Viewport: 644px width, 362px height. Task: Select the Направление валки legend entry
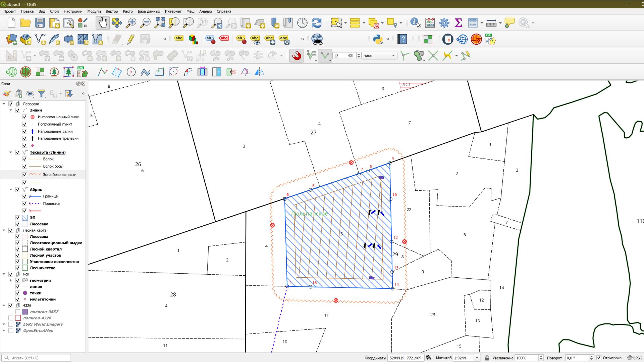pyautogui.click(x=55, y=131)
